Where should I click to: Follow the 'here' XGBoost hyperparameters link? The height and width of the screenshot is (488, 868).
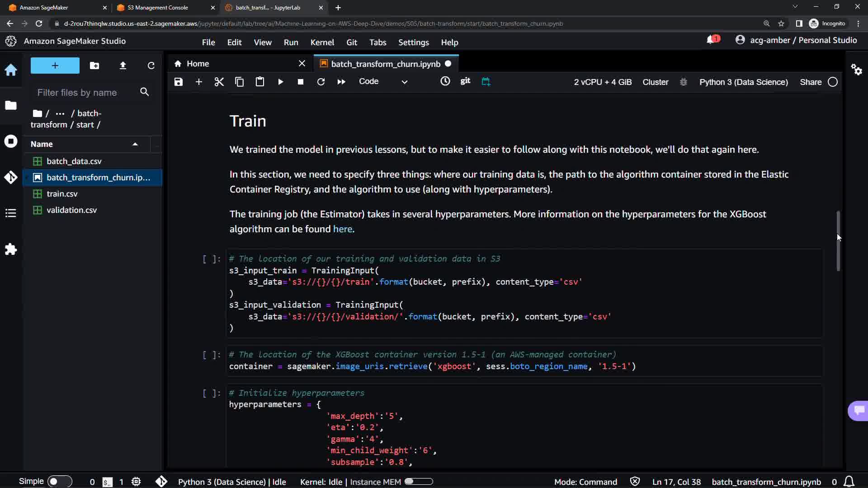pos(342,229)
